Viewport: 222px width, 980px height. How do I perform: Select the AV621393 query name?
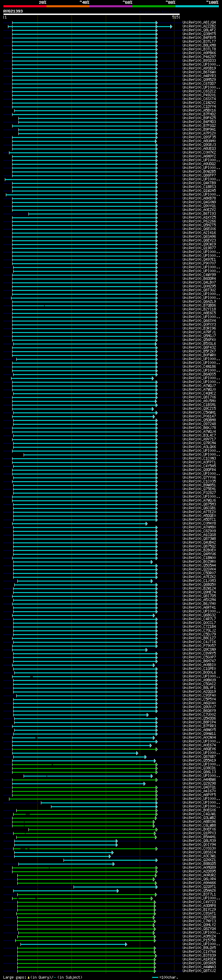pos(13,11)
